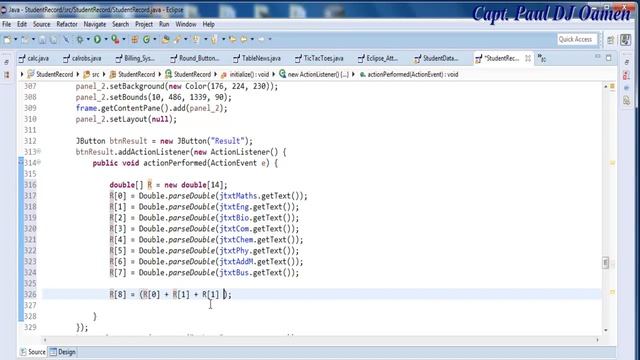Click the line 326 code R[8] assignment

coord(170,294)
